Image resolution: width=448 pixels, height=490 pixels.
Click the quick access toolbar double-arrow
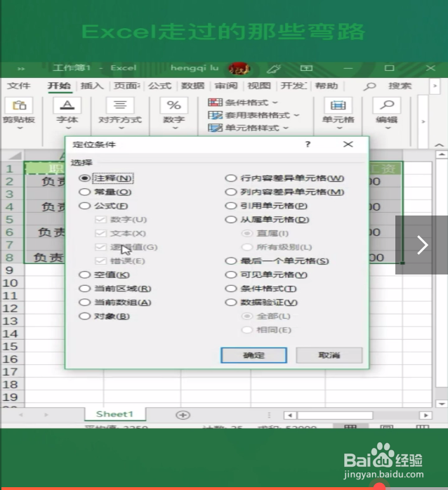[x=20, y=68]
